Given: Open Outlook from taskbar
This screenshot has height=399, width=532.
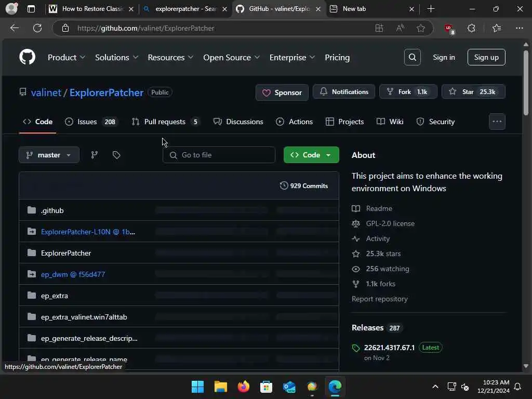Looking at the screenshot, I should coord(289,387).
